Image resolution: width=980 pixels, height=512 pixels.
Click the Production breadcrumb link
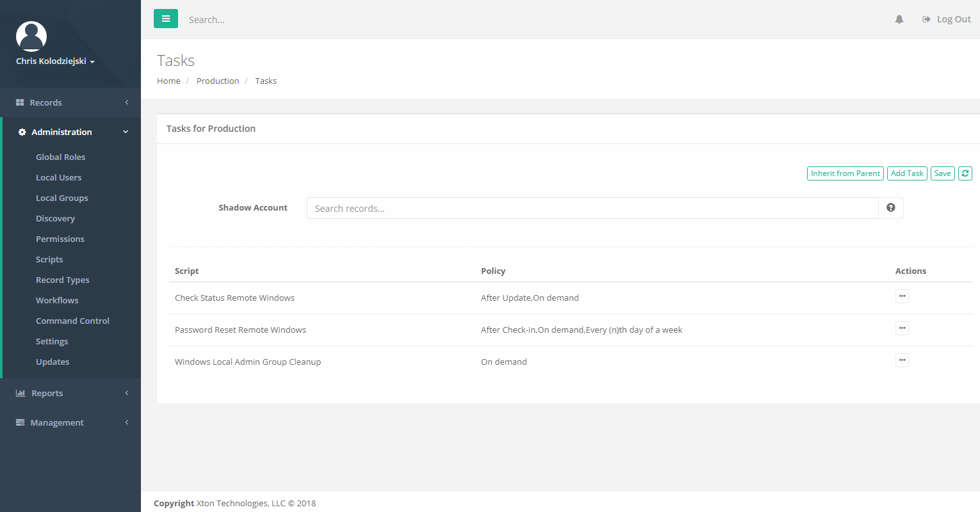click(218, 81)
